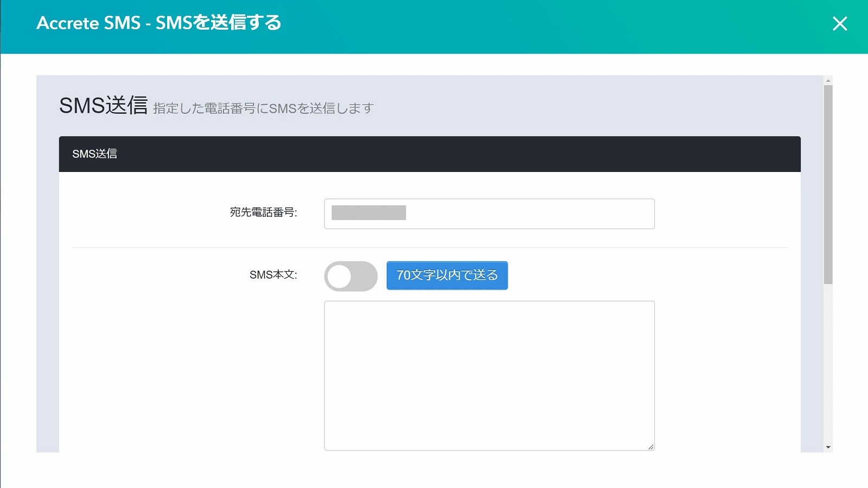
Task: Click the divider line above the SMS本文 row
Action: coord(429,248)
